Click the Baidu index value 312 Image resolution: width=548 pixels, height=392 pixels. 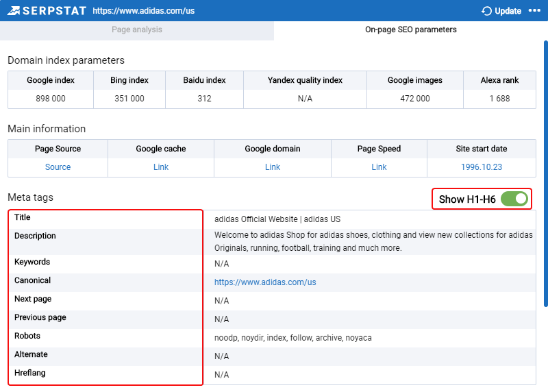[204, 99]
